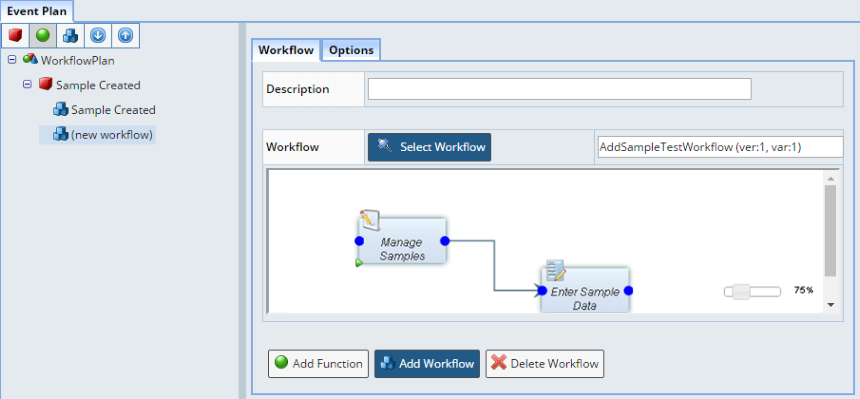Click right blue connector dot of Enter Sample Data
This screenshot has height=399, width=860.
tap(629, 291)
